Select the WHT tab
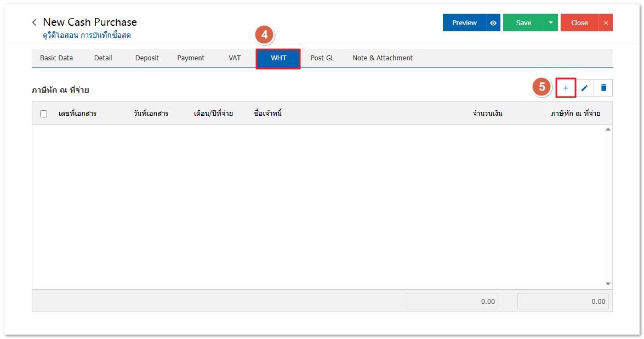 tap(278, 58)
